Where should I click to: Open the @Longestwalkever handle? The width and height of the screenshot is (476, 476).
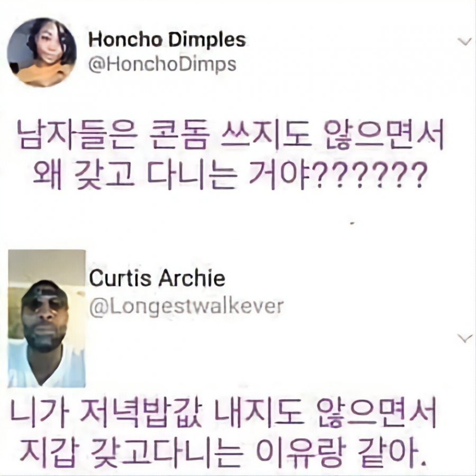[186, 306]
